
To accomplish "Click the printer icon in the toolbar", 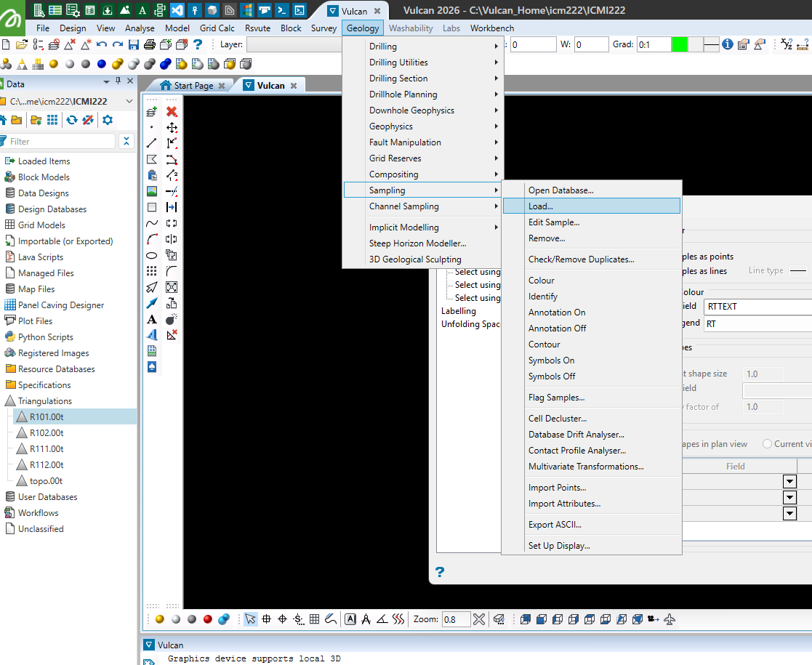I will click(x=150, y=44).
